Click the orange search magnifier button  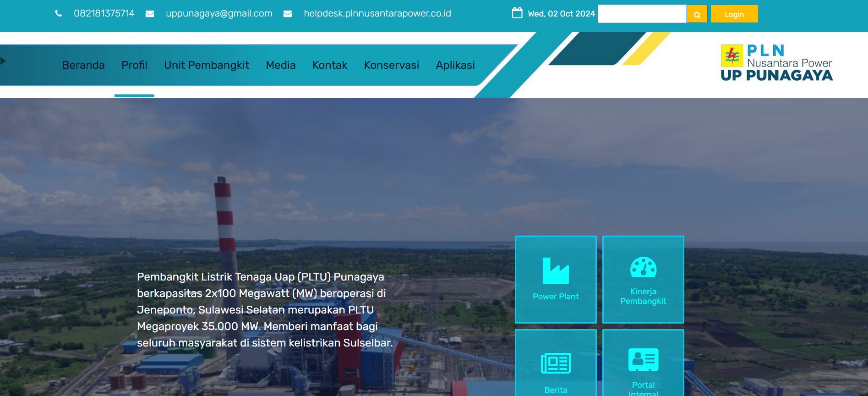(x=697, y=14)
